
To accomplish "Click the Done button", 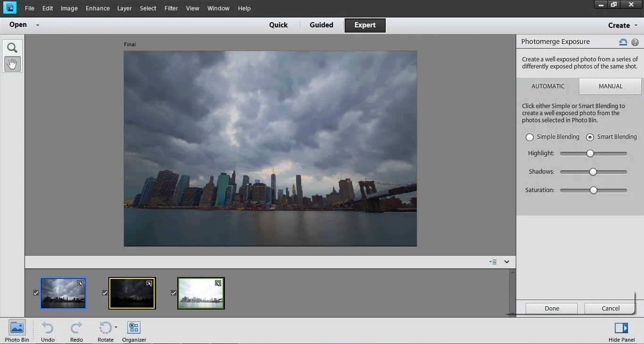I will click(x=551, y=308).
